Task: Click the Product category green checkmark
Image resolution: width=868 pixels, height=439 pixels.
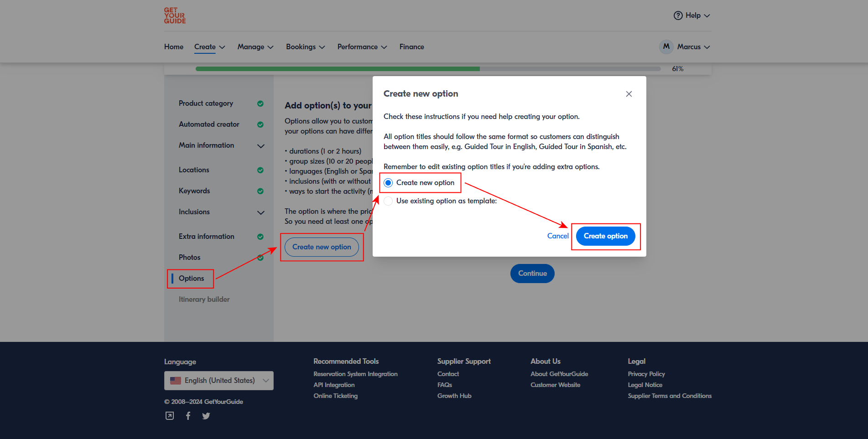Action: pos(260,103)
